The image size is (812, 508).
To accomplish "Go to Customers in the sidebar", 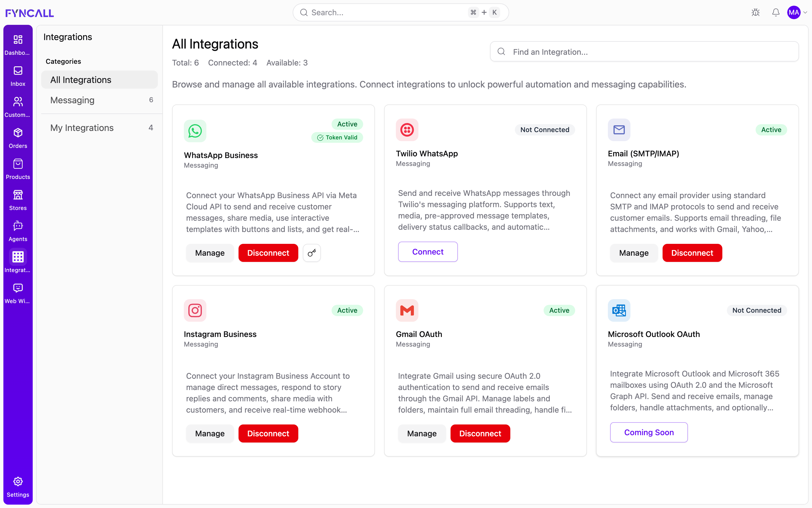I will pyautogui.click(x=18, y=107).
